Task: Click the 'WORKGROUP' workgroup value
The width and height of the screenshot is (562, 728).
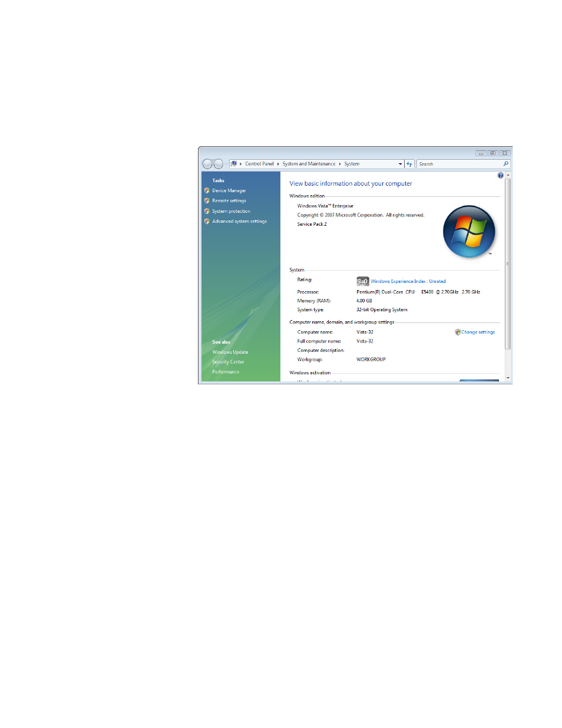Action: tap(371, 360)
